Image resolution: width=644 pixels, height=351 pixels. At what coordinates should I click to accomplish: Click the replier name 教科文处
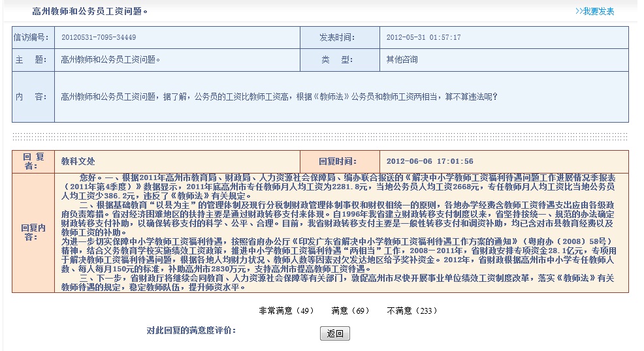[x=78, y=161]
